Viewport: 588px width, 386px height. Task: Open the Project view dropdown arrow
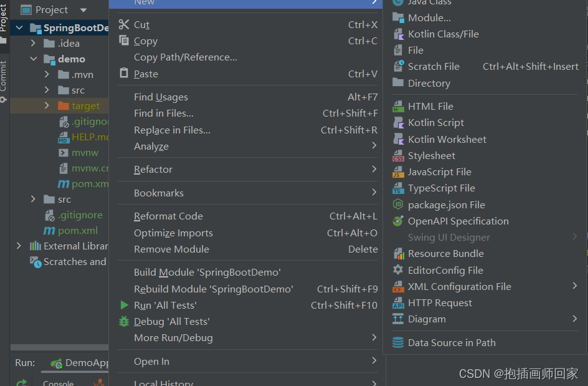click(83, 10)
